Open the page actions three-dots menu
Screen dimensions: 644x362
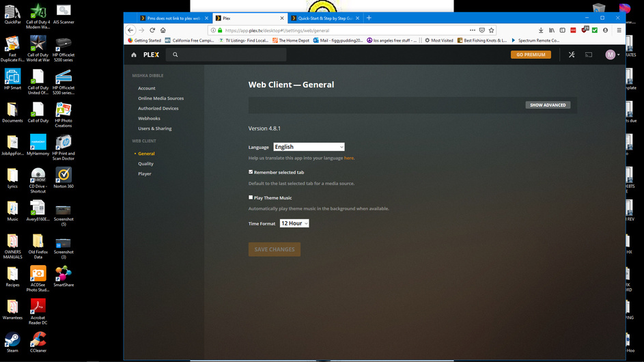pyautogui.click(x=473, y=30)
